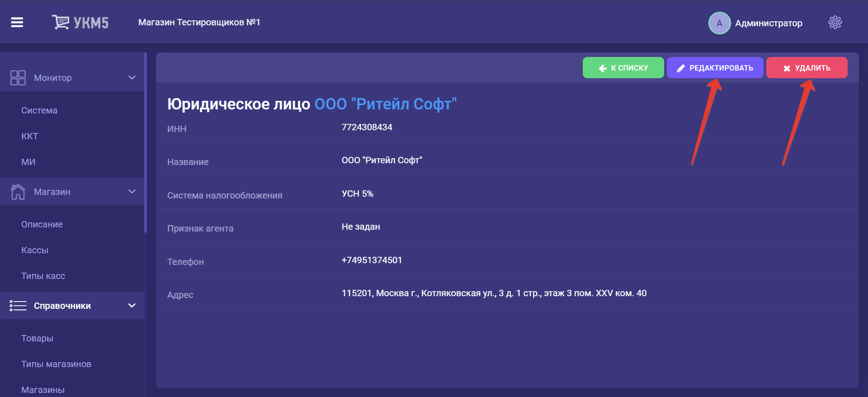Click the Администратор user name
Image resolution: width=868 pixels, height=397 pixels.
[x=769, y=23]
